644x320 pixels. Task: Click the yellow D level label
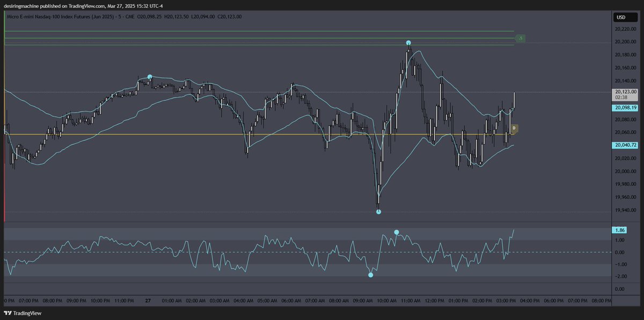click(x=514, y=129)
